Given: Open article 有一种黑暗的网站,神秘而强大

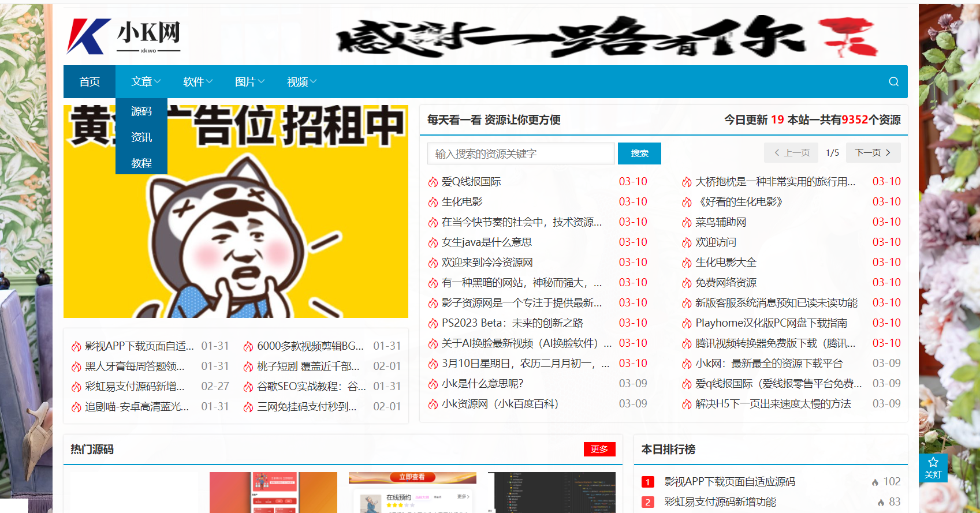Looking at the screenshot, I should pos(521,283).
